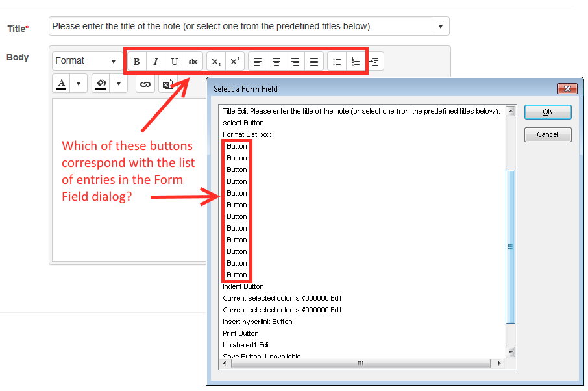
Task: Select the 'Insert hyperlink Button' entry
Action: (257, 322)
